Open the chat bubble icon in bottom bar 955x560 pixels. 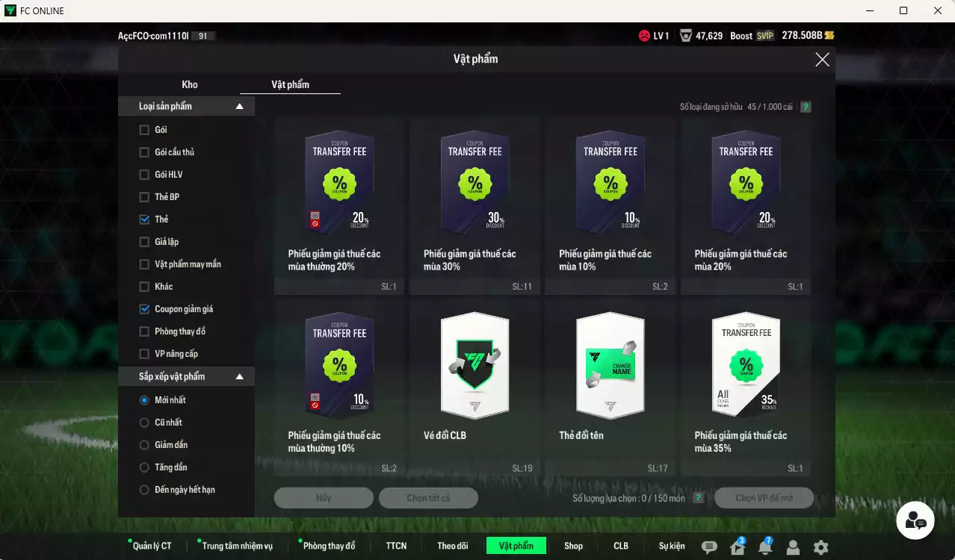709,547
